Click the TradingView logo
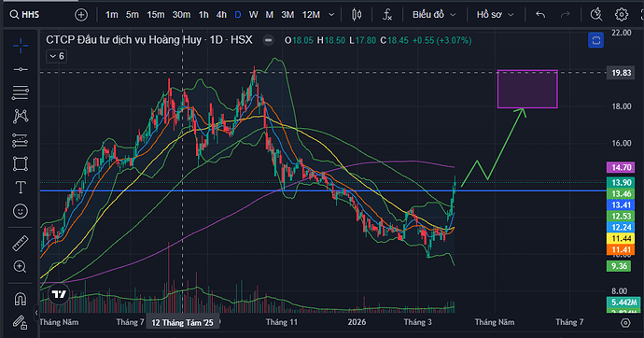 click(59, 294)
